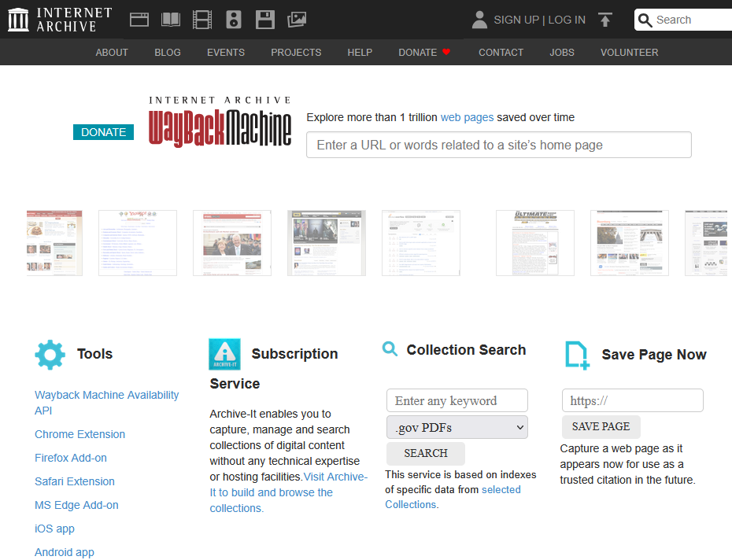This screenshot has height=560, width=732.
Task: Open the Texts book icon
Action: 171,20
